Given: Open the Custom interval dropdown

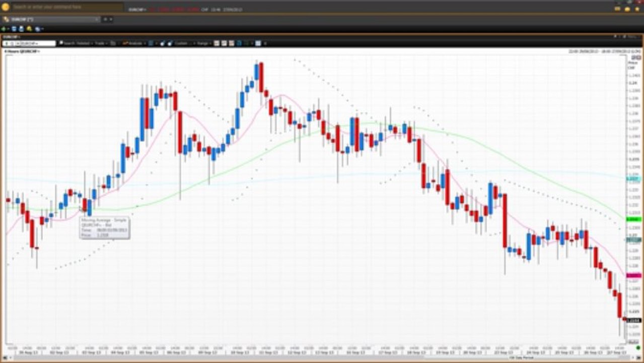Looking at the screenshot, I should (x=184, y=43).
